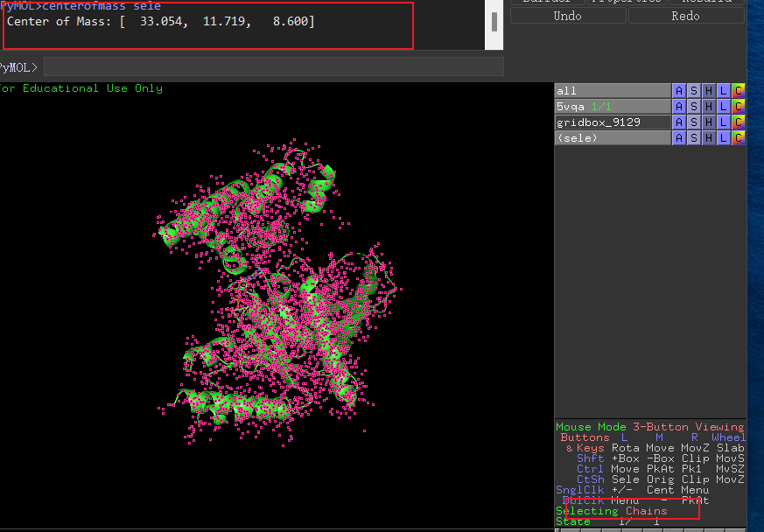
Task: Open the Color menu for gridbox_9129
Action: click(x=738, y=122)
